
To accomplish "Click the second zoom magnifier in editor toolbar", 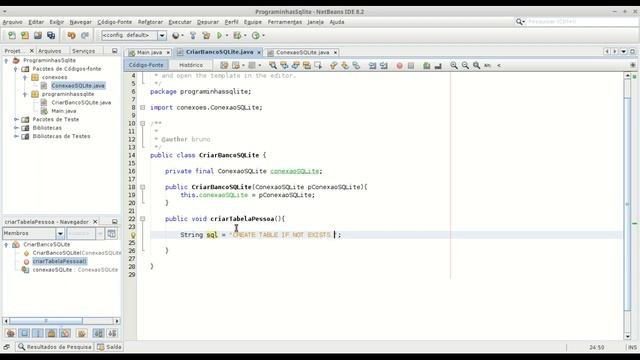I will click(x=465, y=65).
